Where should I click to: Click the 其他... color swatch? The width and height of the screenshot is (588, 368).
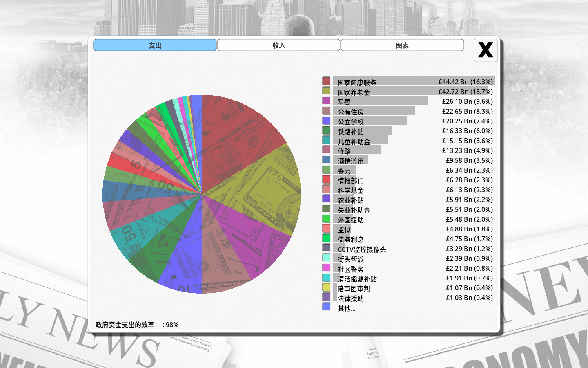[327, 307]
